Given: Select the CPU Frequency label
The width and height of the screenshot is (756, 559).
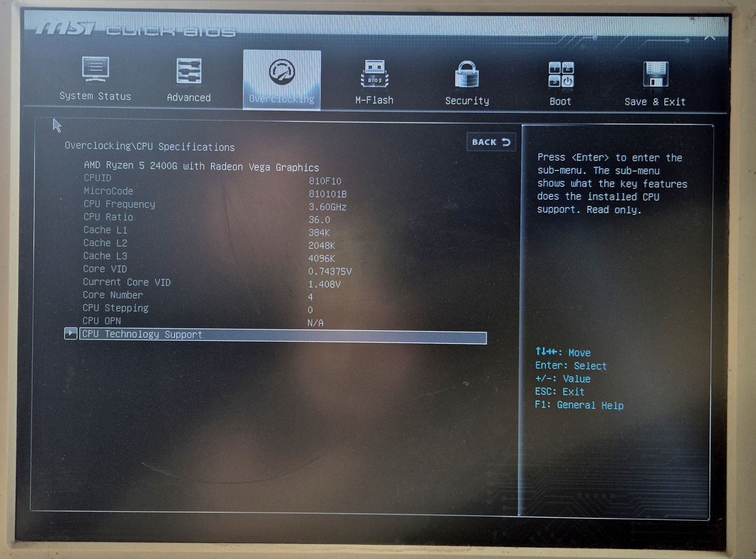Looking at the screenshot, I should click(x=119, y=204).
